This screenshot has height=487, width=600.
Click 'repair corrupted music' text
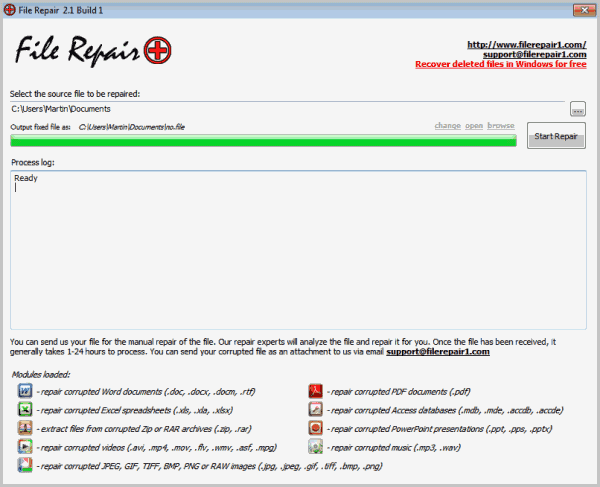tap(394, 447)
